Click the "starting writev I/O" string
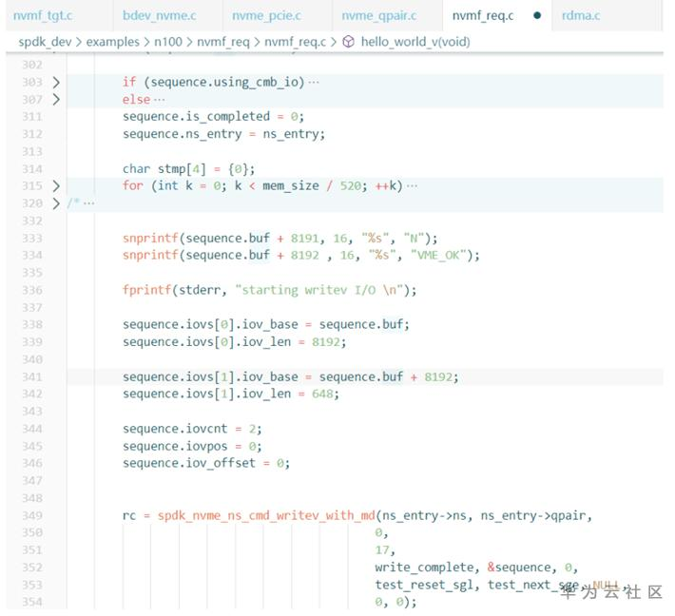This screenshot has height=616, width=675. coord(319,290)
